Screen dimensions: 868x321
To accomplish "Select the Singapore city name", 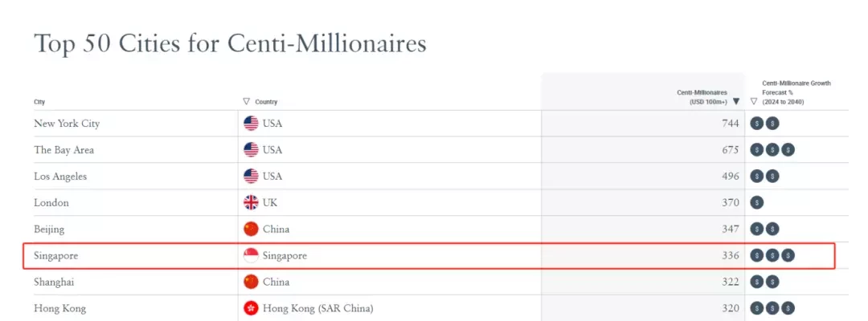I will pyautogui.click(x=56, y=256).
